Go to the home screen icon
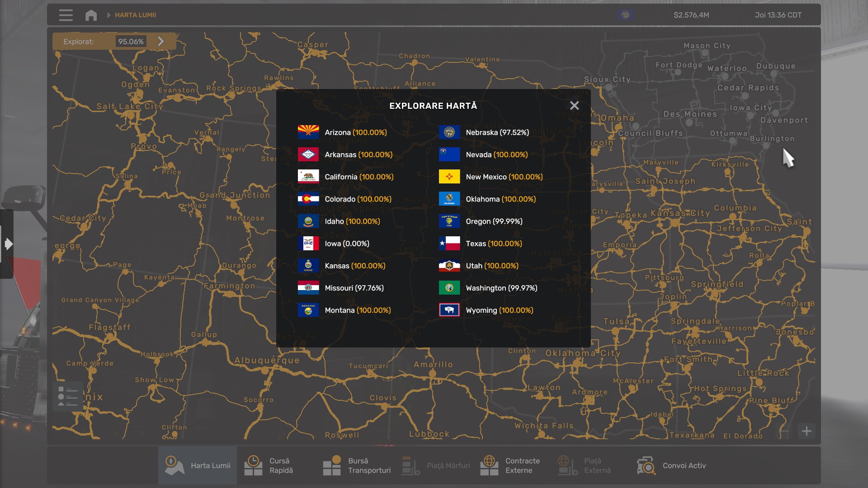Viewport: 868px width, 488px height. coord(91,15)
